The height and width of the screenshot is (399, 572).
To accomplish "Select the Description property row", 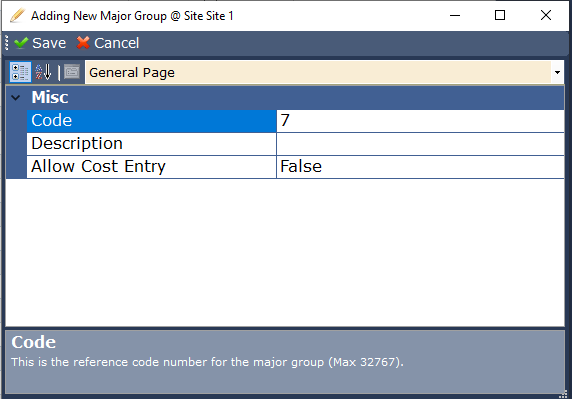I will (295, 144).
